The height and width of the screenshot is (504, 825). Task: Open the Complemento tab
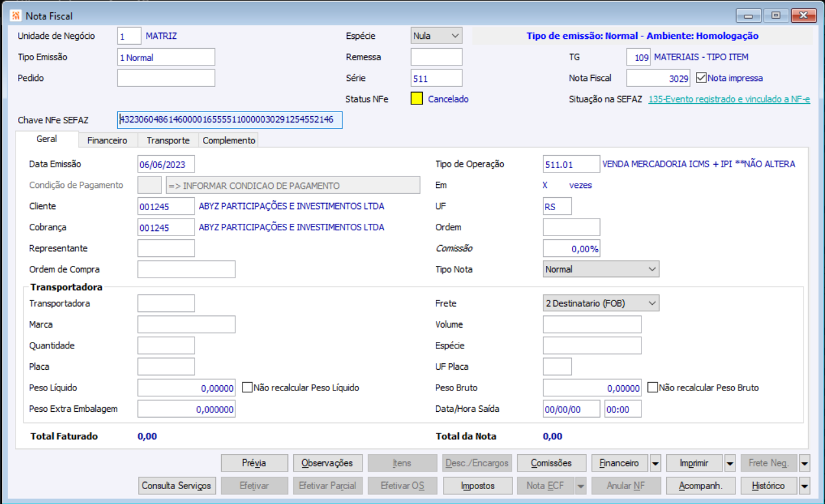229,140
